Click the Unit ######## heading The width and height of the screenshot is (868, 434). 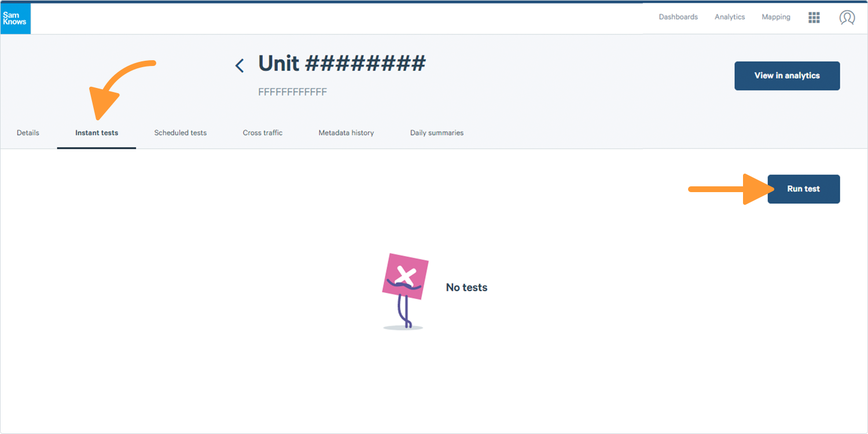(x=341, y=64)
